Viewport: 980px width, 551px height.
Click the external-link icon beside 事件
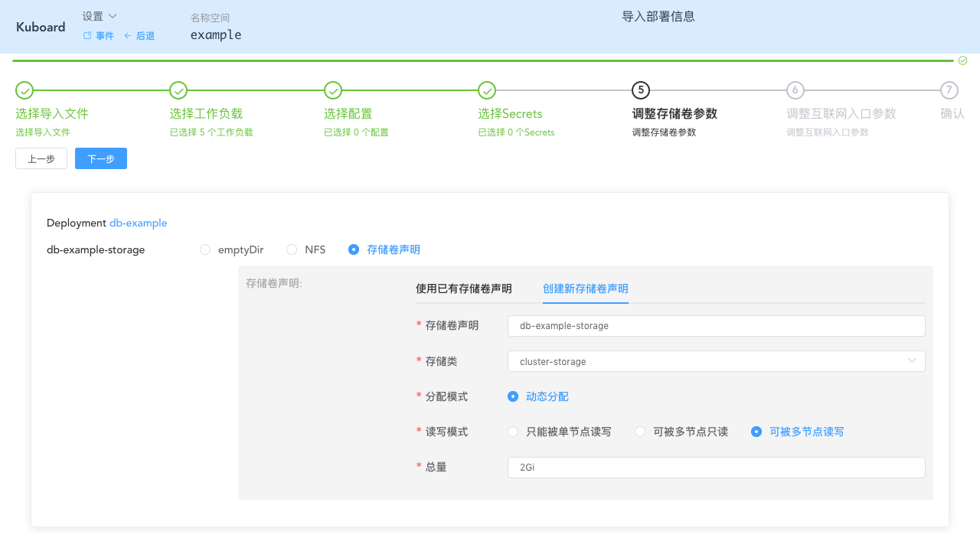[87, 35]
